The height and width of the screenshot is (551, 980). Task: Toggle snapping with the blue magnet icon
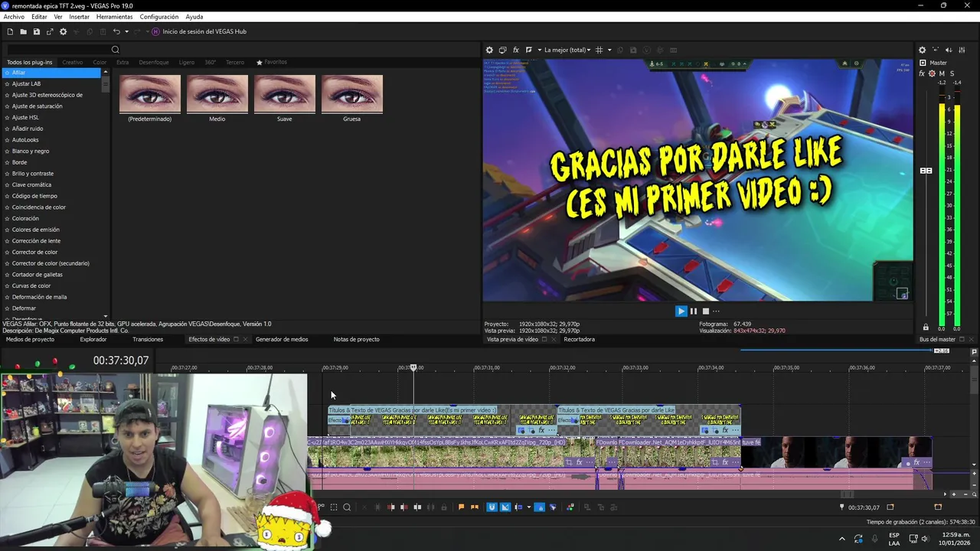[492, 507]
